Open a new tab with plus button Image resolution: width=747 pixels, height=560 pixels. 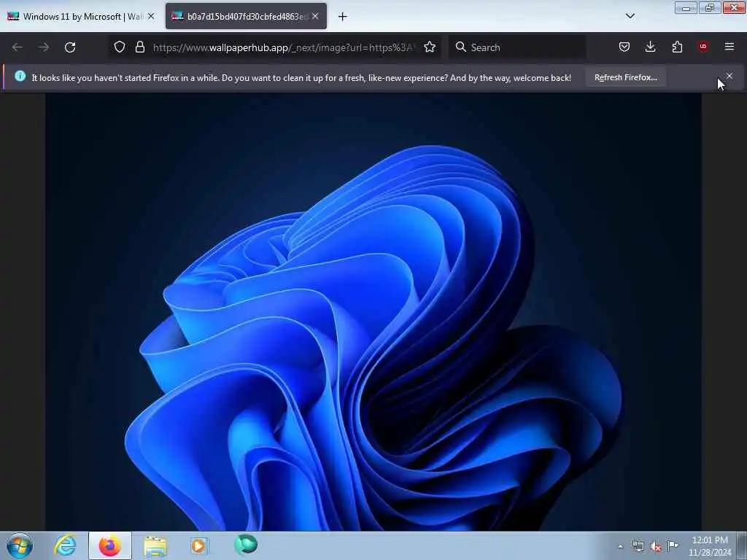pos(343,17)
